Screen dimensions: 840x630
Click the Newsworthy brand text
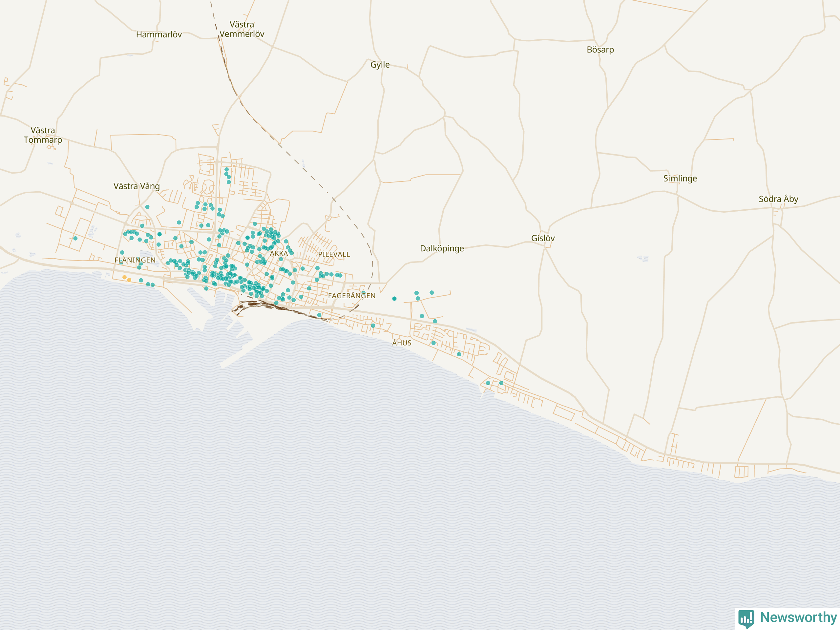click(798, 618)
